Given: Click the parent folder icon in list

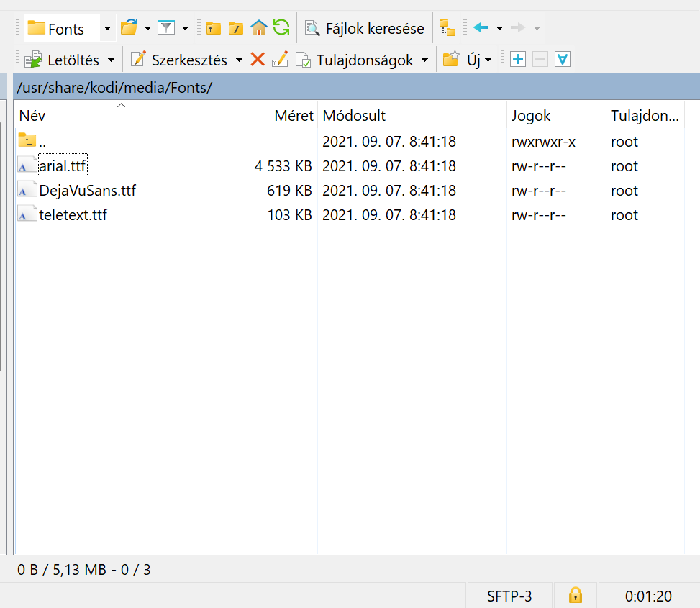Looking at the screenshot, I should [27, 140].
